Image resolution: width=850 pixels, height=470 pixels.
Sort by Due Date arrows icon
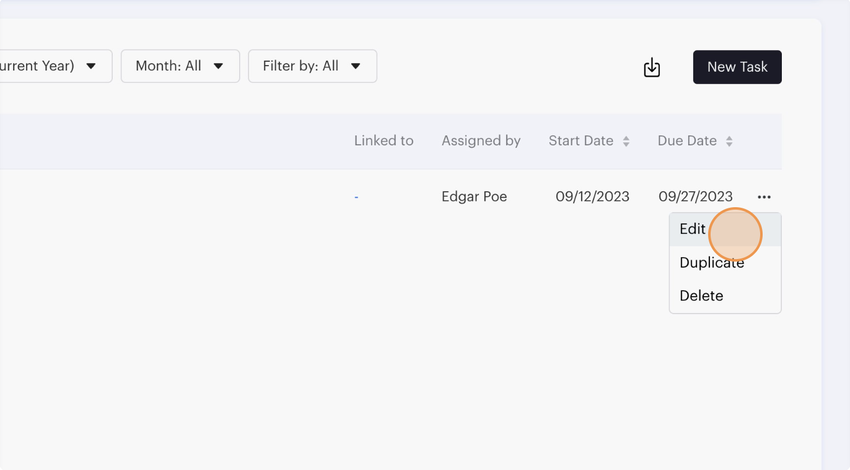[x=729, y=142]
